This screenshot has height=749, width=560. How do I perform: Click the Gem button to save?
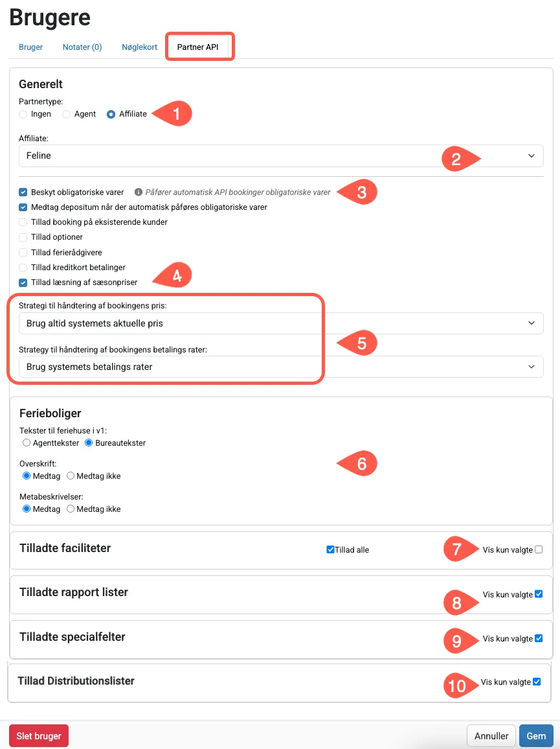pyautogui.click(x=535, y=735)
